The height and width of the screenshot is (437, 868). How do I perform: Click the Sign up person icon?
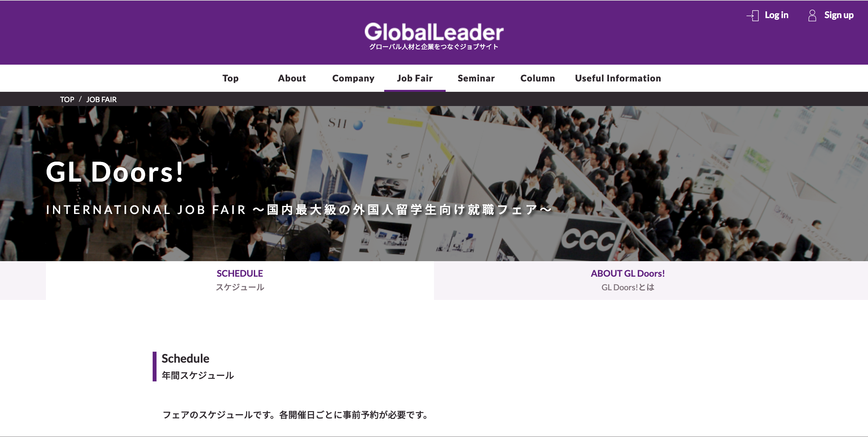[x=812, y=16]
